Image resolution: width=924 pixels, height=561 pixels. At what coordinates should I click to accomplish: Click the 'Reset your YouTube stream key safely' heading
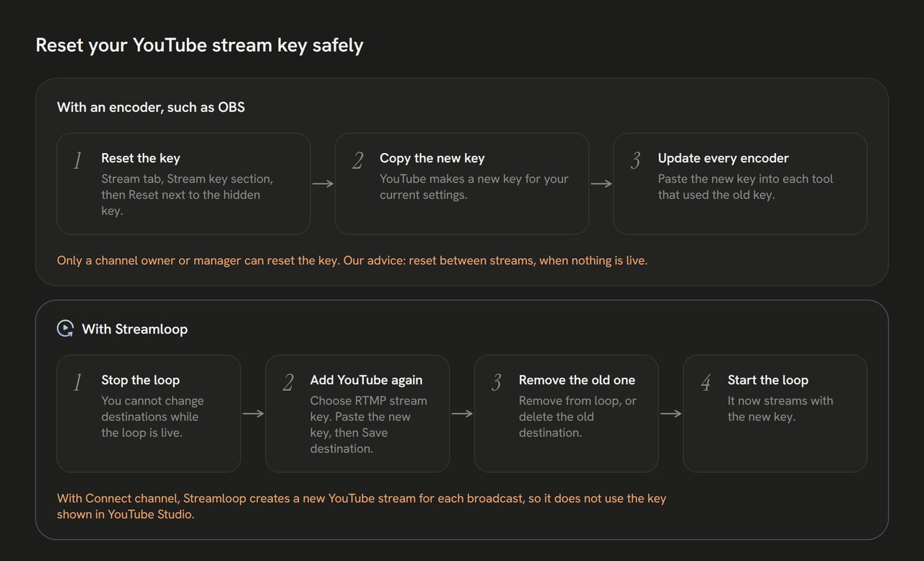click(199, 45)
